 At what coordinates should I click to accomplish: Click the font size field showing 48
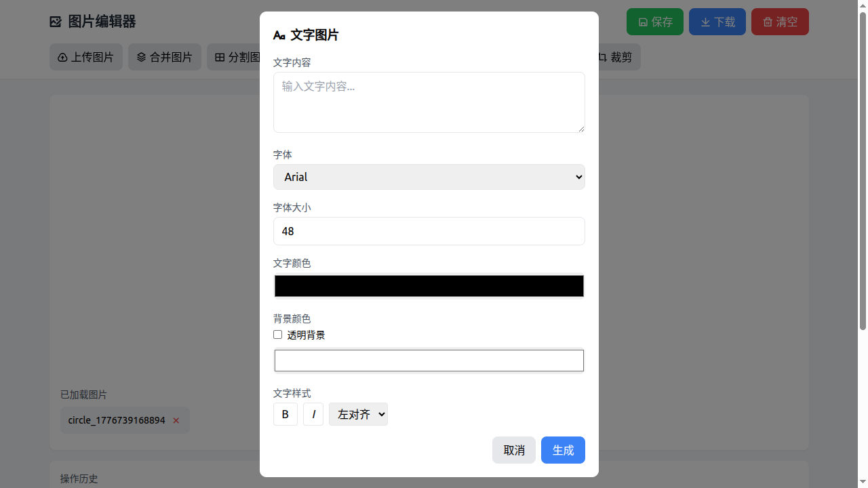429,231
